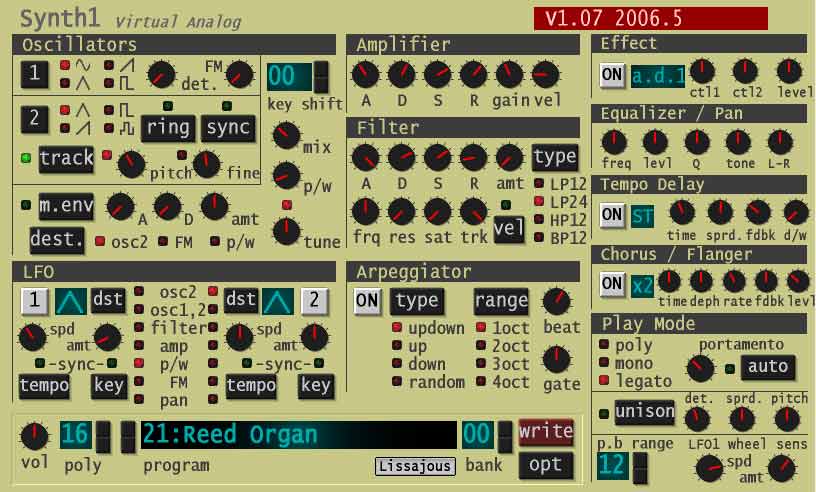Image resolution: width=816 pixels, height=492 pixels.
Task: Open options with the opt button
Action: click(x=545, y=464)
